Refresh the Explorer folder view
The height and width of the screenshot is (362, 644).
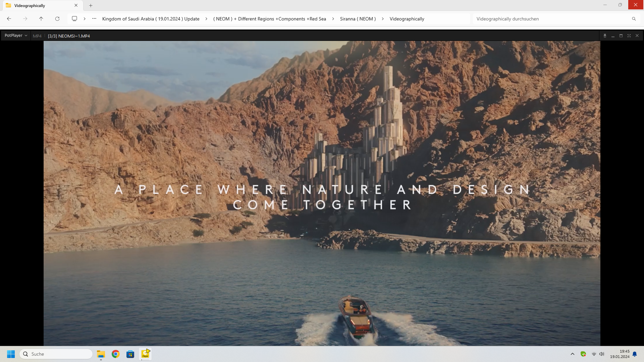point(57,19)
